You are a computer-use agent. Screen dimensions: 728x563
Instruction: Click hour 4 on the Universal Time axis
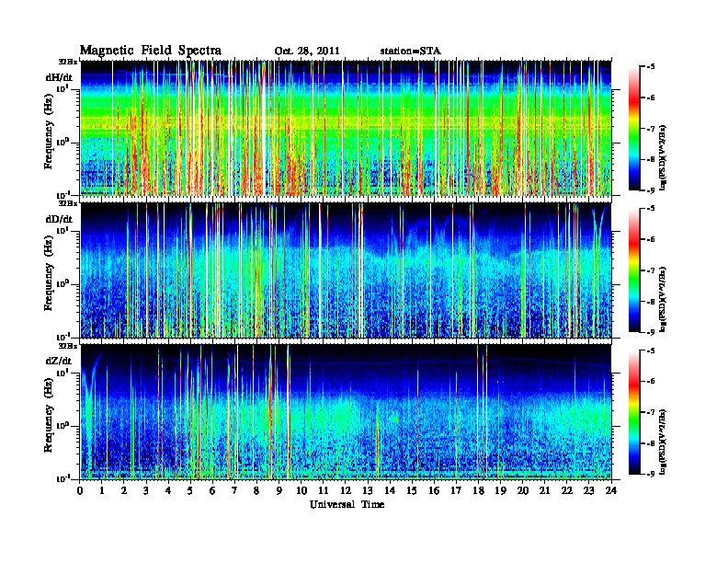pos(168,490)
